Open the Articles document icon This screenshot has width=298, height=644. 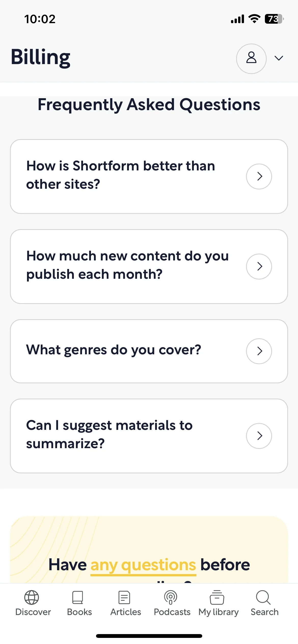coord(124,597)
